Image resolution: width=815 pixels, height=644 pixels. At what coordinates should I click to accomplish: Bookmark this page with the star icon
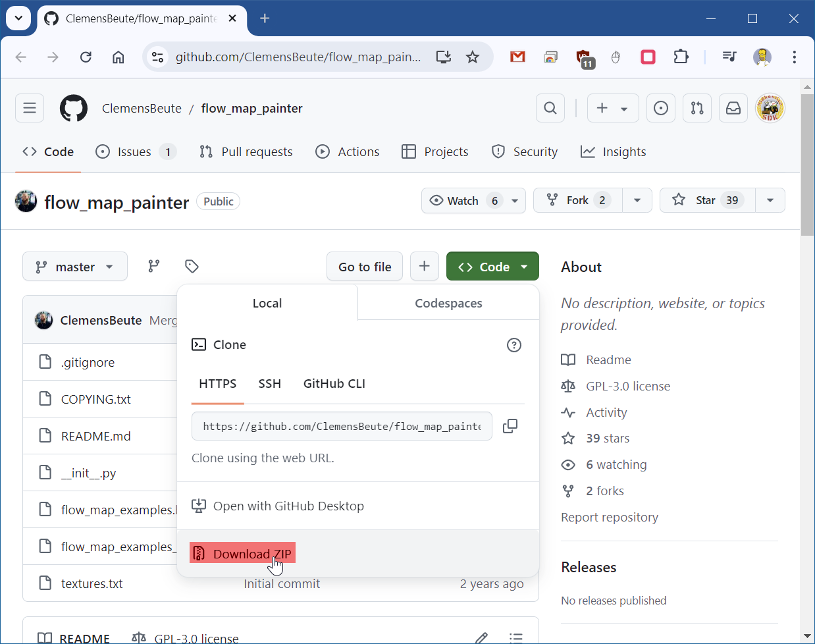tap(473, 57)
